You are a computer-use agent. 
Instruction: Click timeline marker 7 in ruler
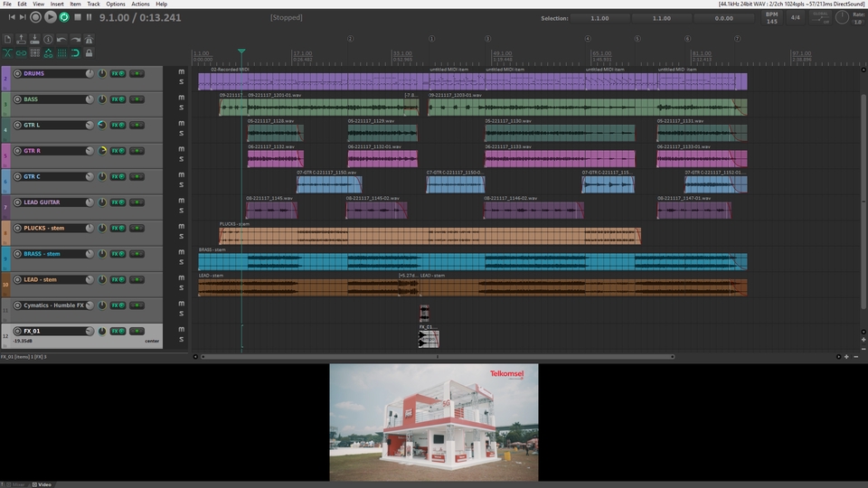coord(737,39)
